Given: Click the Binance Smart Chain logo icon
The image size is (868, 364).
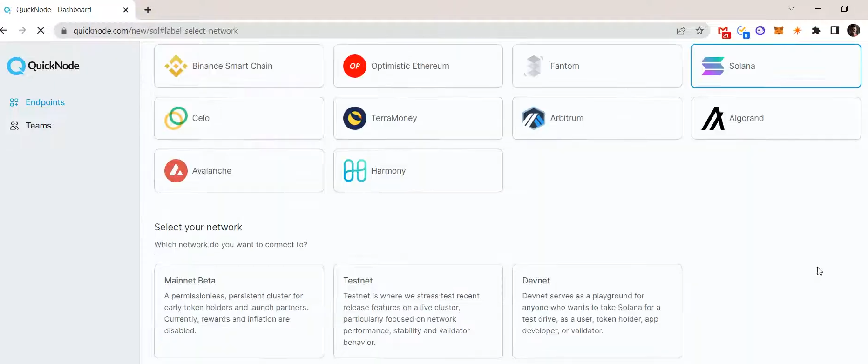Looking at the screenshot, I should click(x=176, y=66).
